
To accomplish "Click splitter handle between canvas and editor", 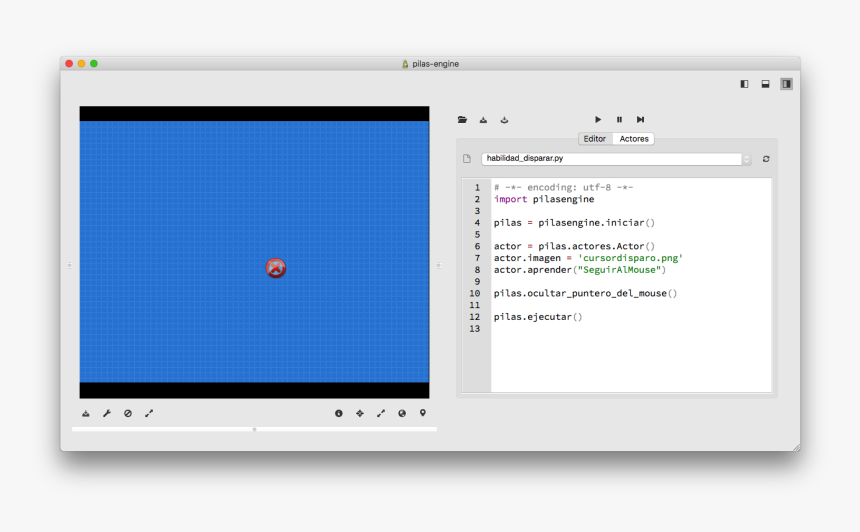I will coord(439,265).
